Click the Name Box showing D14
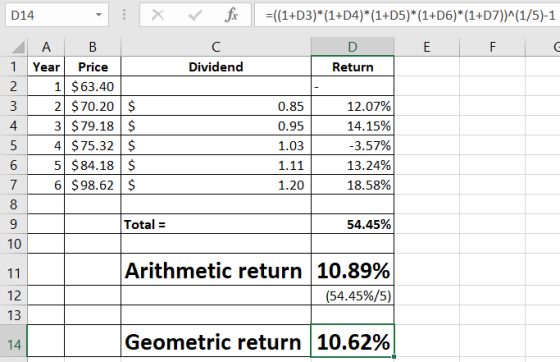This screenshot has width=560, height=362. [x=57, y=15]
